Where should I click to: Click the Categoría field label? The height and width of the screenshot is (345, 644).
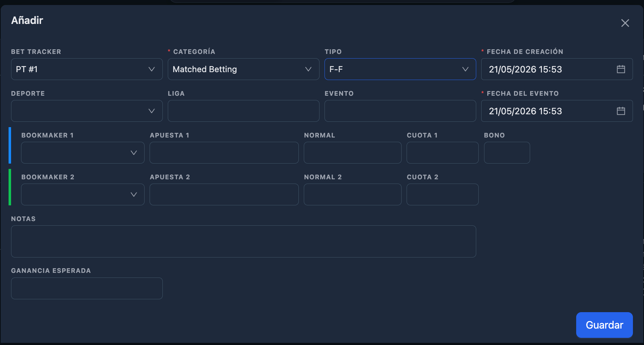[x=194, y=52]
